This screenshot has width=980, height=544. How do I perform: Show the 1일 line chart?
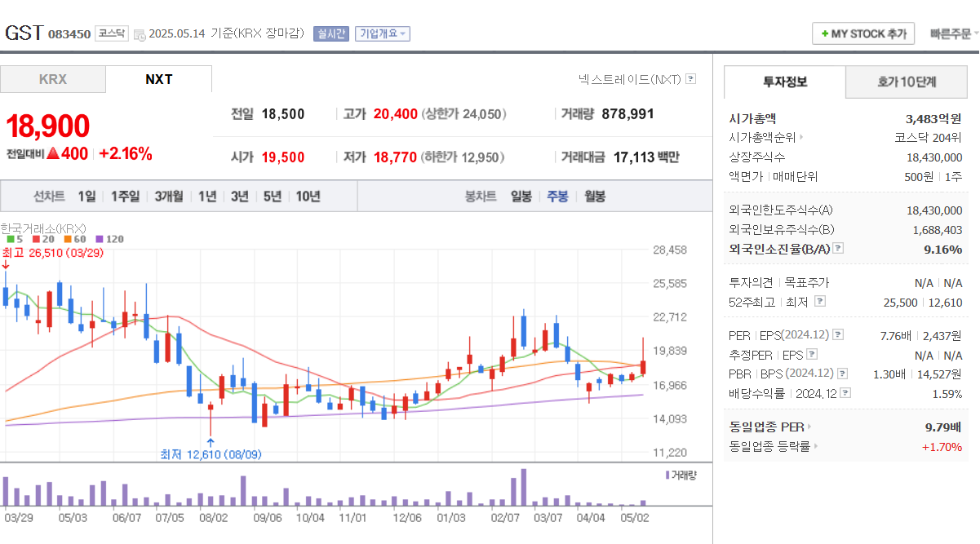(x=86, y=197)
